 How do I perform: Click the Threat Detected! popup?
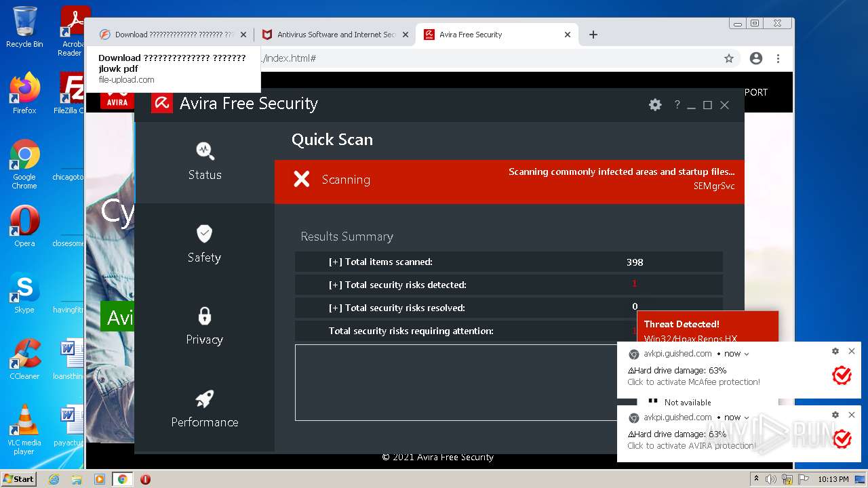pos(707,327)
